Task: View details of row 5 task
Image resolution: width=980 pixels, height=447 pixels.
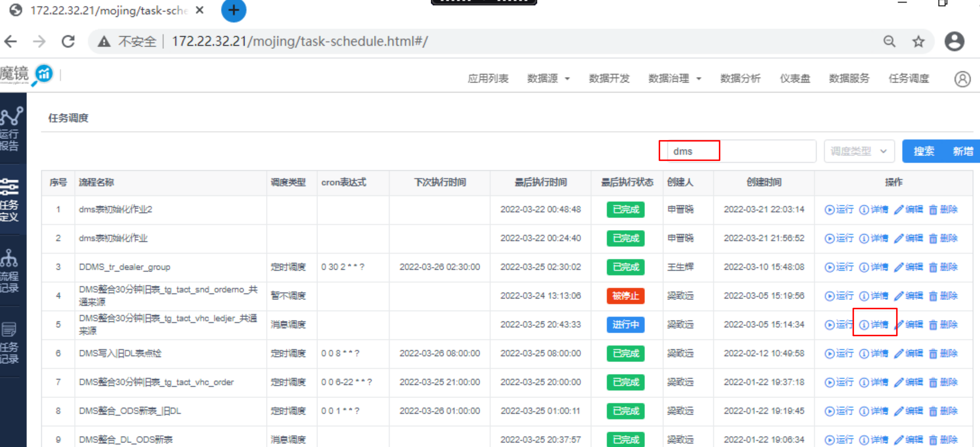Action: point(874,324)
